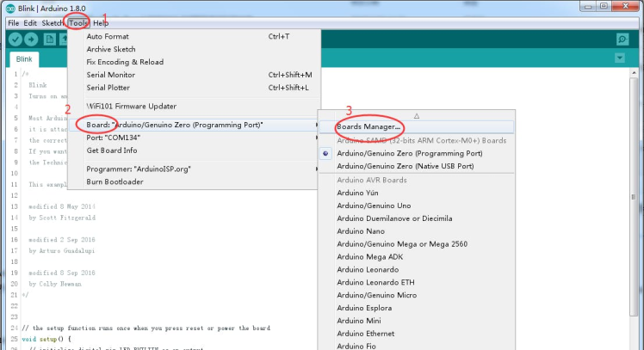Image resolution: width=644 pixels, height=350 pixels.
Task: Select Arduino/Genuino Uno board
Action: (x=373, y=206)
